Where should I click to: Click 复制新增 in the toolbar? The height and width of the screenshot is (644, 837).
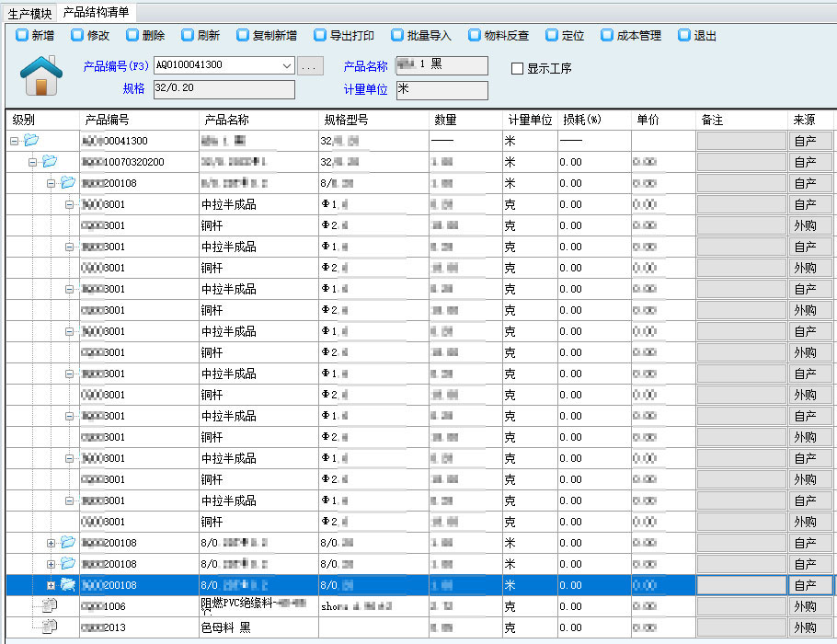tap(267, 36)
